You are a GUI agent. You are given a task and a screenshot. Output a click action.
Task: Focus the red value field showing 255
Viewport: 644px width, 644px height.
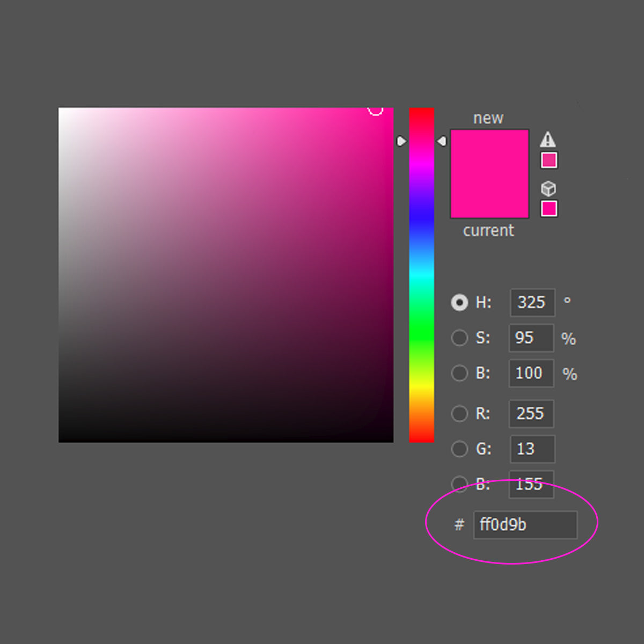[x=531, y=414]
